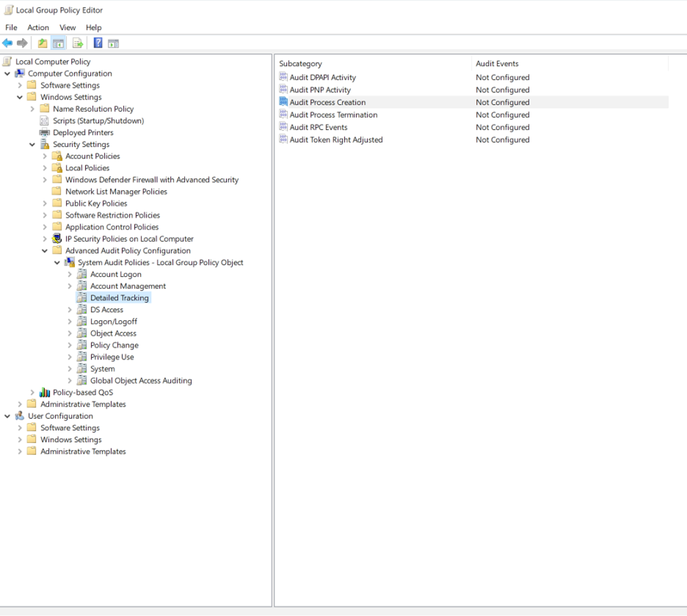Viewport: 687px width, 616px height.
Task: Click the Up one level folder icon
Action: tap(43, 43)
